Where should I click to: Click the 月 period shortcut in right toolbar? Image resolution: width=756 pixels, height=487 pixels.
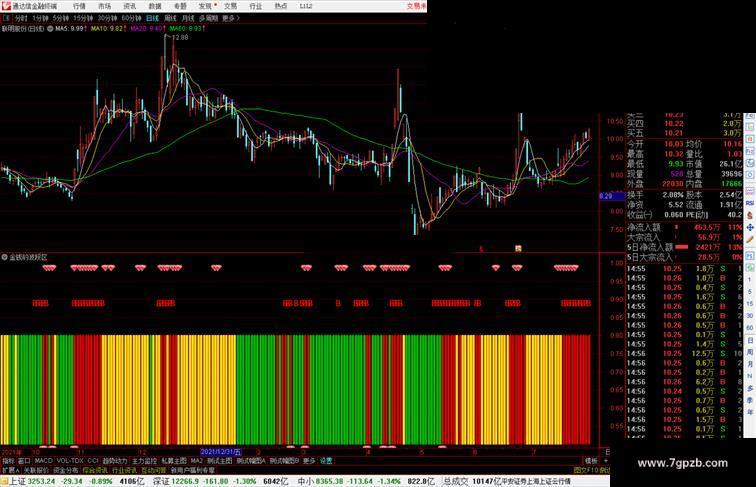pos(750,364)
